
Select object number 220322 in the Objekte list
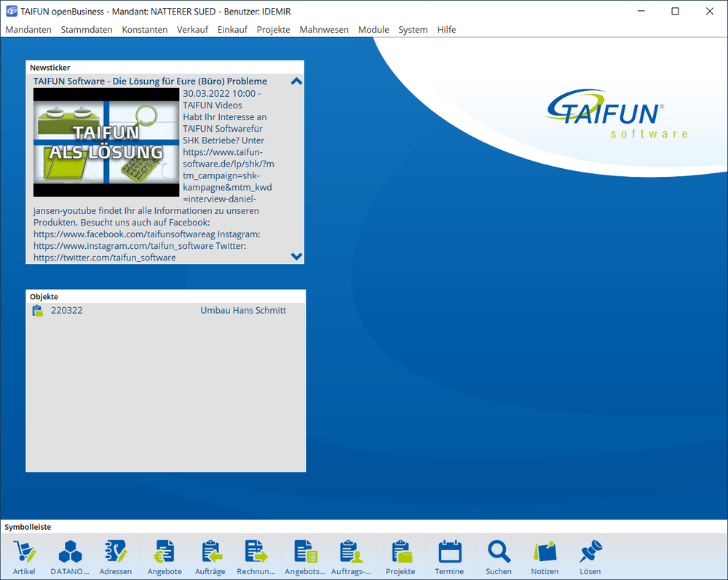tap(67, 311)
